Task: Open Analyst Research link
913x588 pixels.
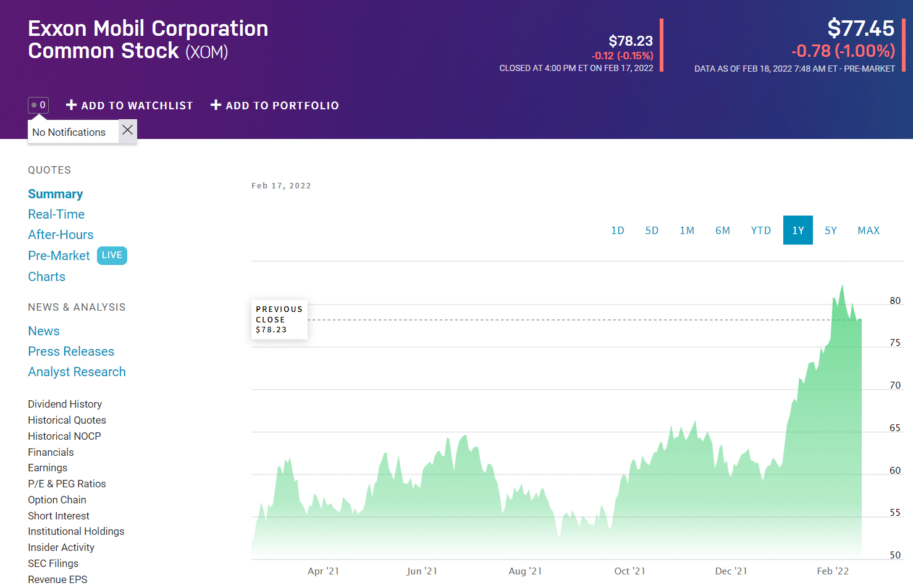Action: pos(77,372)
